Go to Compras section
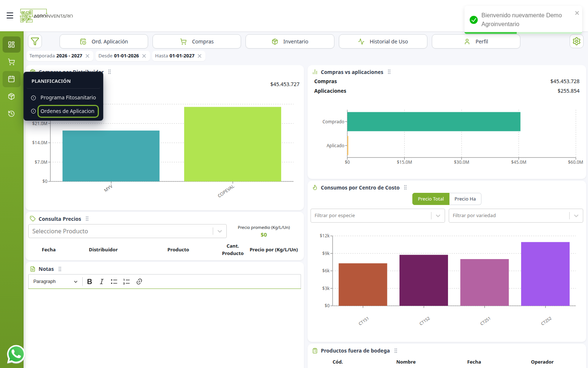The height and width of the screenshot is (368, 588). pyautogui.click(x=197, y=42)
